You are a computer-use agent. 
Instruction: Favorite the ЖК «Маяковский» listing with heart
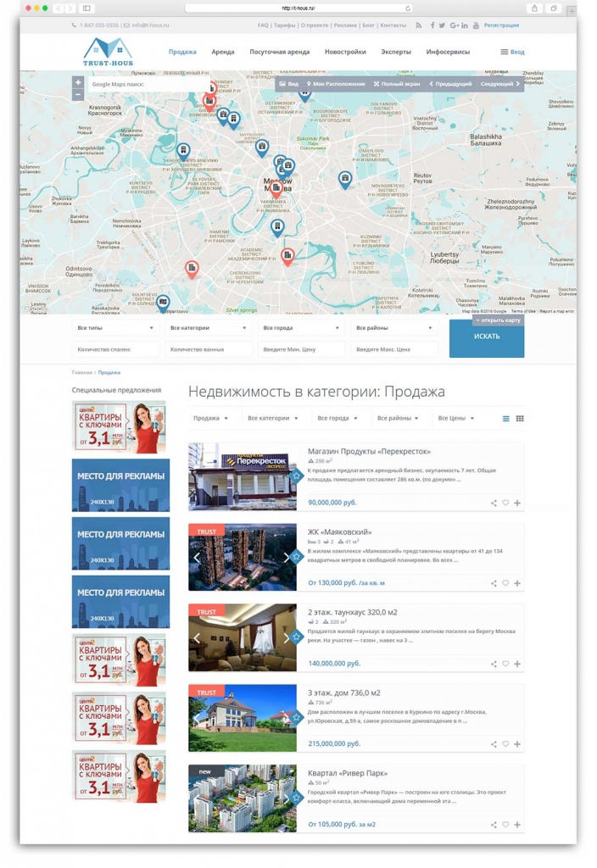pyautogui.click(x=505, y=583)
